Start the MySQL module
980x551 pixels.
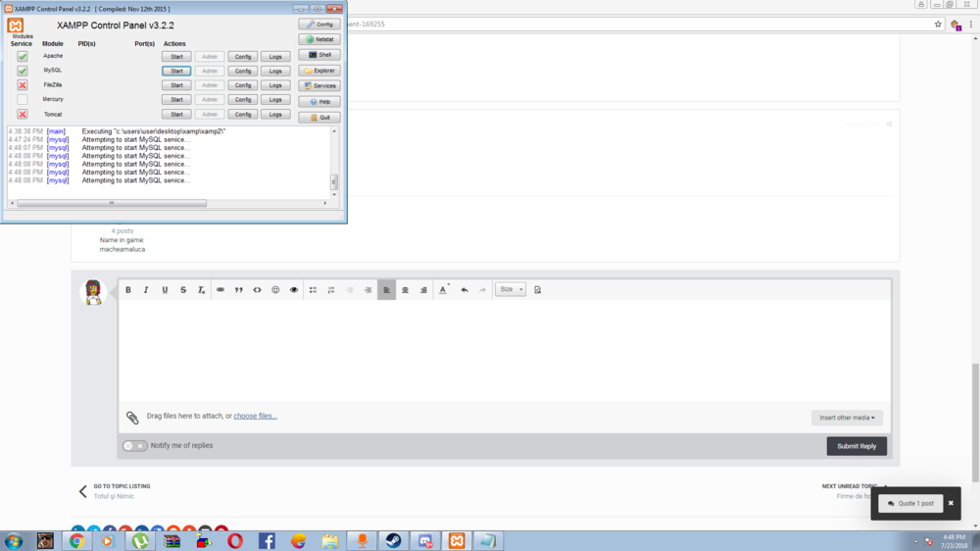[x=176, y=71]
